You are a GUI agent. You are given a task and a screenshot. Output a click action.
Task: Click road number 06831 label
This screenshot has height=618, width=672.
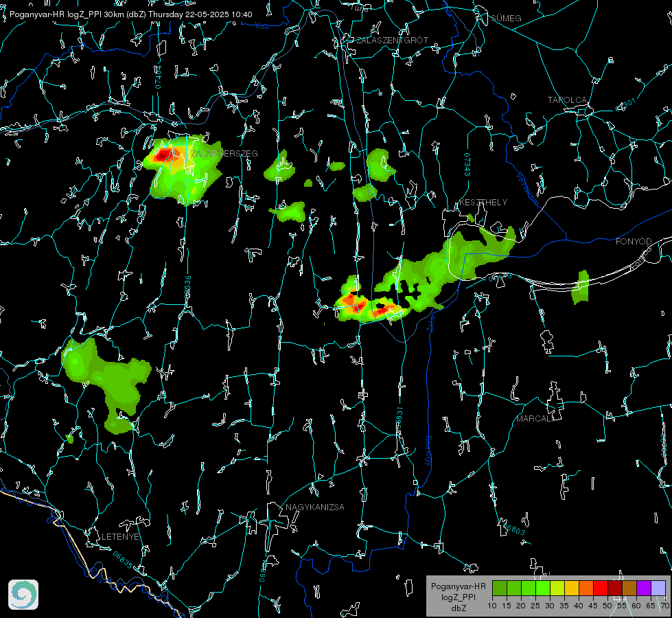399,418
